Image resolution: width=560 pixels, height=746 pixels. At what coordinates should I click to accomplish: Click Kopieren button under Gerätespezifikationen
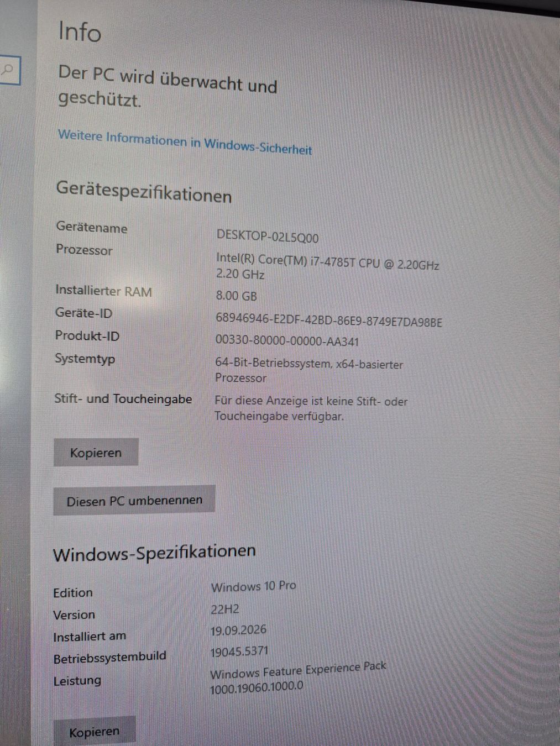click(x=96, y=453)
